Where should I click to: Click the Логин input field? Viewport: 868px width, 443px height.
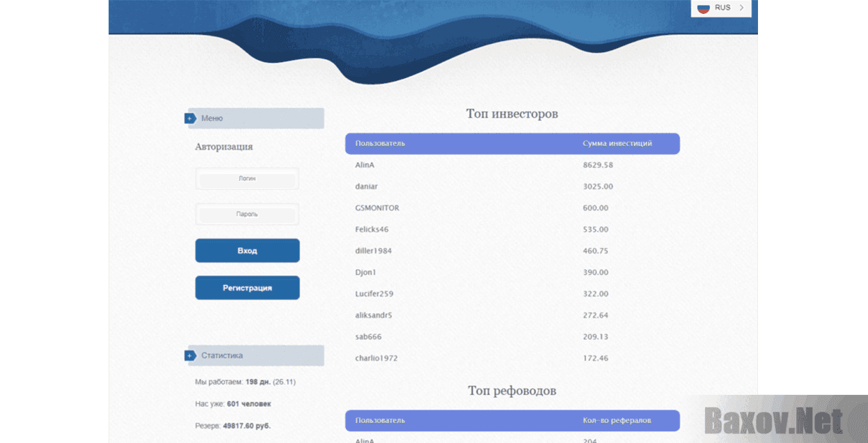click(x=247, y=179)
